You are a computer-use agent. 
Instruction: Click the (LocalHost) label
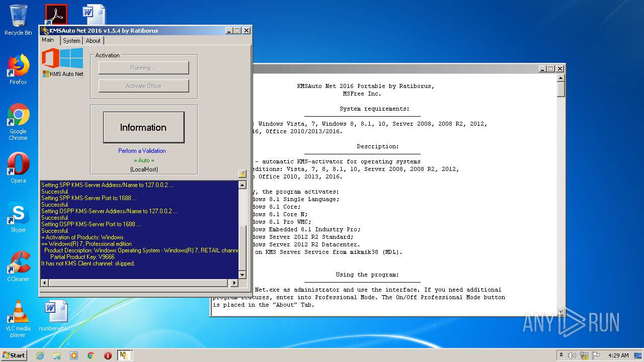coord(144,169)
